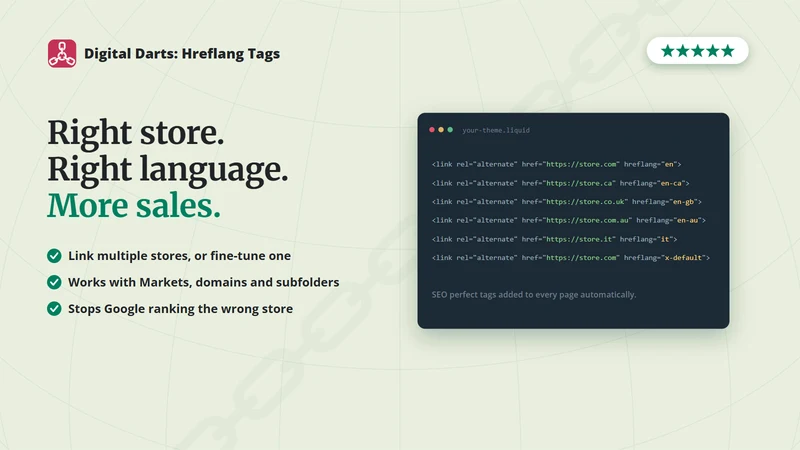
Task: Click checkmark beside 'Works with Markets'
Action: click(x=54, y=282)
